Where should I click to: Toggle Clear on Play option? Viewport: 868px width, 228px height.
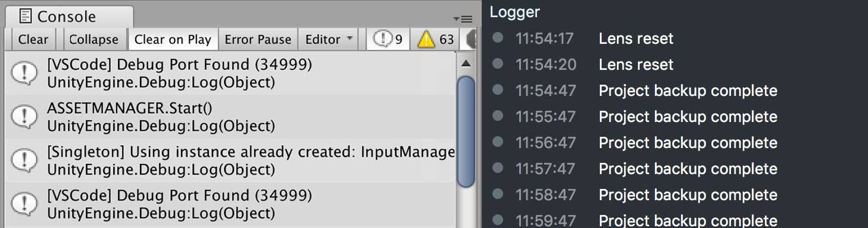pos(173,40)
